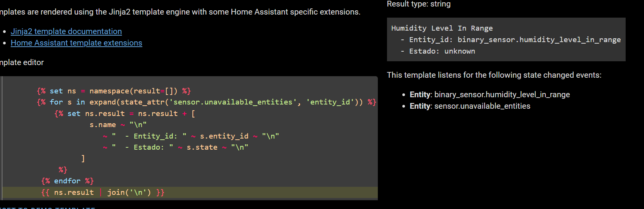Click the closing square bracket line
This screenshot has height=209, width=644.
coord(83,158)
